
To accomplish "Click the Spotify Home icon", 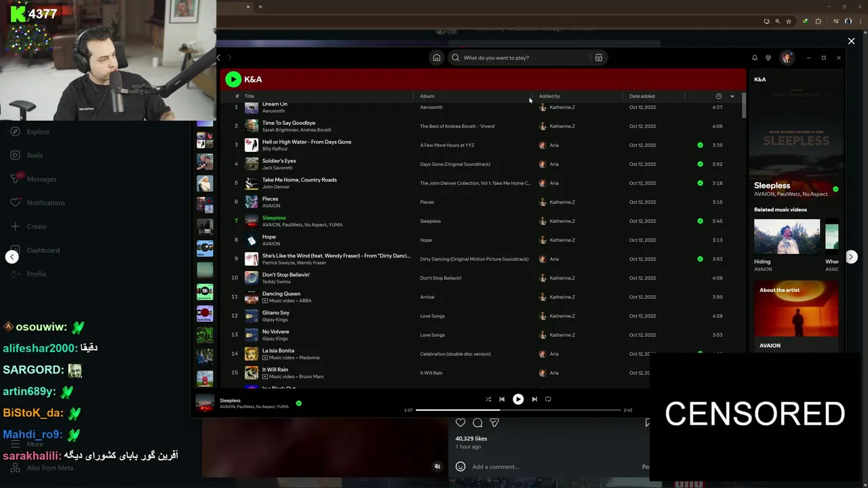I will 437,58.
